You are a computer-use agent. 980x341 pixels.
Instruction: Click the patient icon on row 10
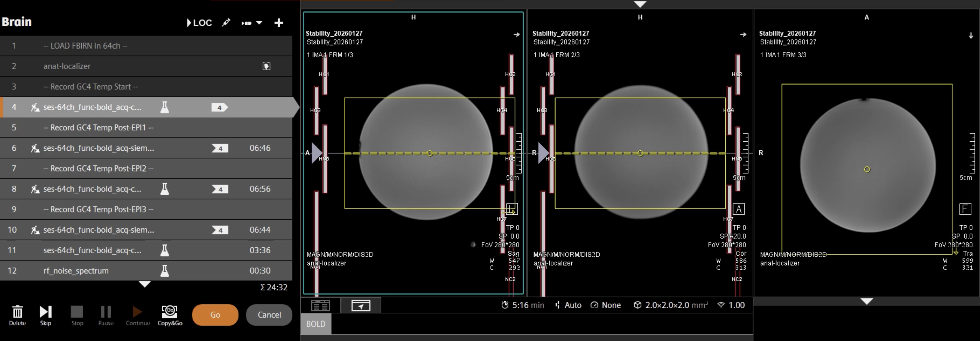tap(35, 230)
